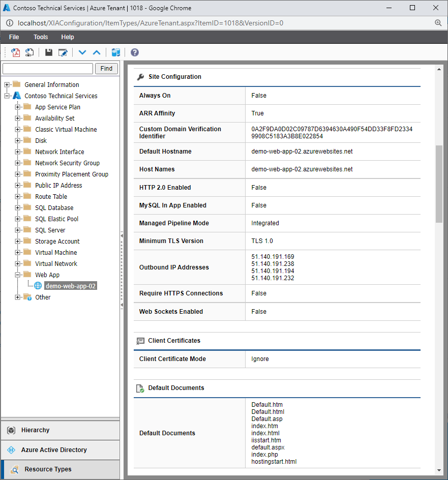Click the Azure logo beside Contoso Technical Services

pyautogui.click(x=17, y=96)
